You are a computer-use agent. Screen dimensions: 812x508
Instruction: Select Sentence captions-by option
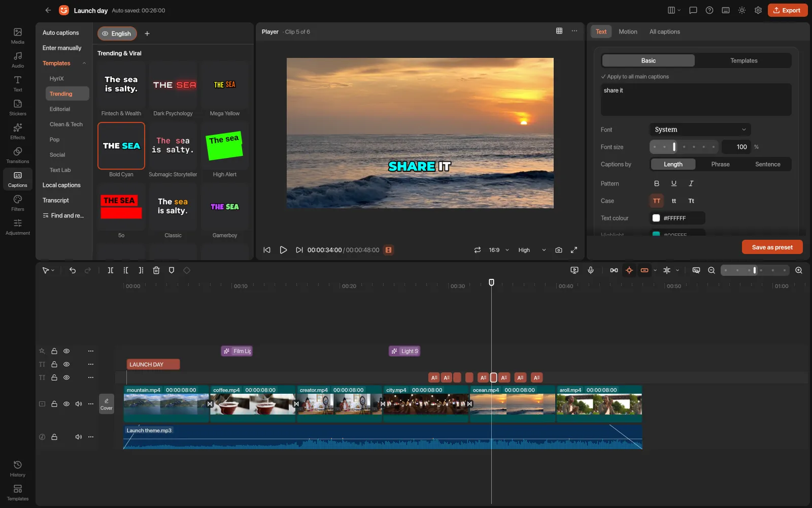pyautogui.click(x=767, y=164)
